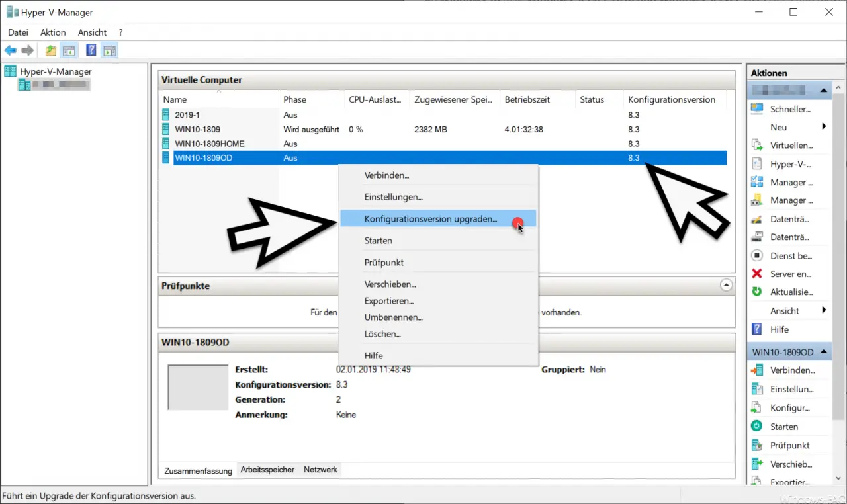Click Prüfpunkt icon in Aktionen pane
Image resolution: width=847 pixels, height=504 pixels.
[x=757, y=445]
